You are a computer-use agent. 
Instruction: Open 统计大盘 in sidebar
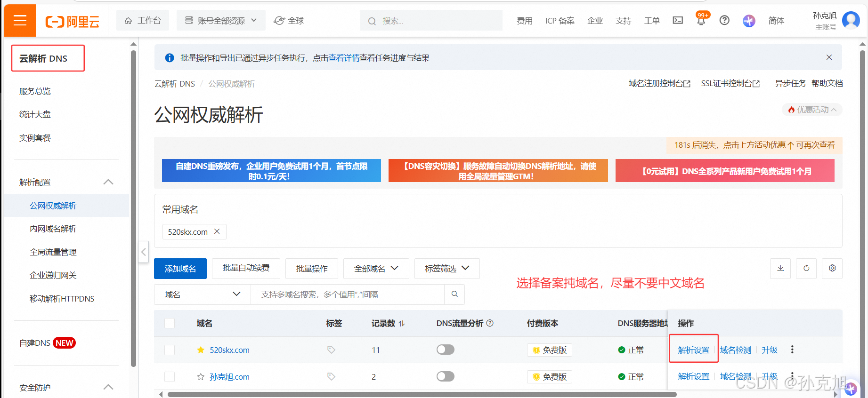pos(35,114)
